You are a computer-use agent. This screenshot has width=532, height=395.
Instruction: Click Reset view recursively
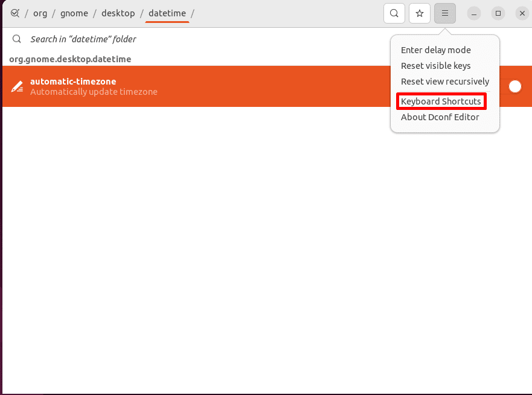click(444, 81)
